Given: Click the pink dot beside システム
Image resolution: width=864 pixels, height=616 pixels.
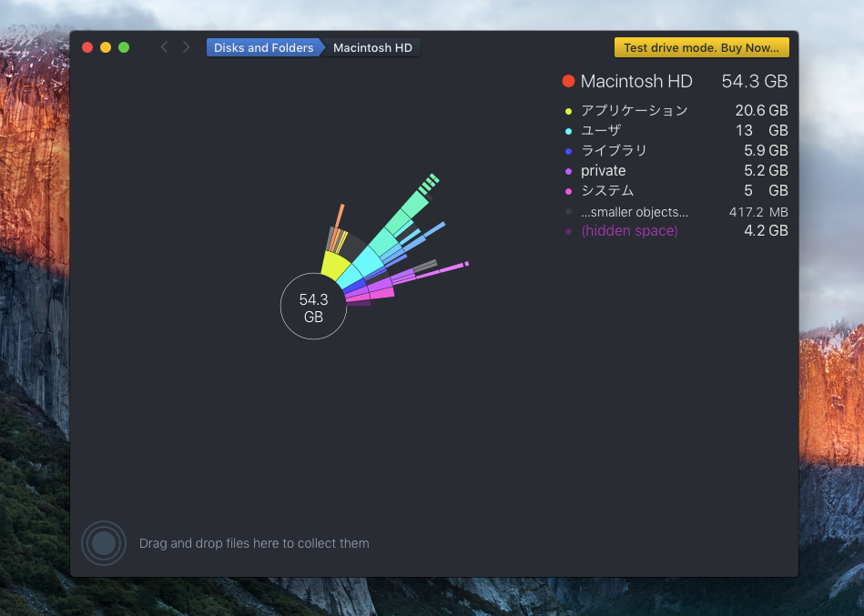Looking at the screenshot, I should coord(568,191).
